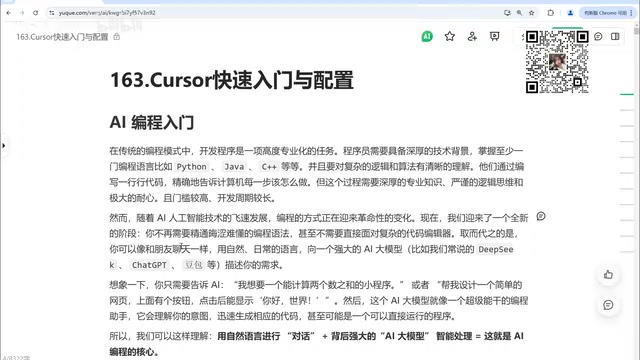Reload the Yuque page

36,13
